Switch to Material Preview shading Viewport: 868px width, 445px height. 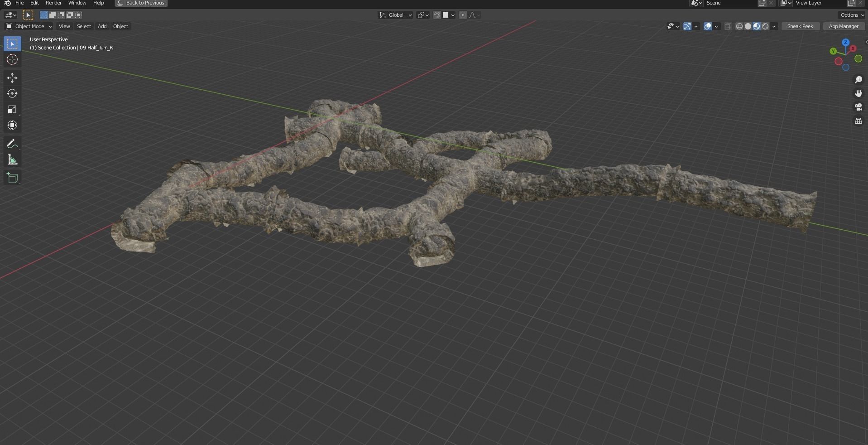click(757, 26)
